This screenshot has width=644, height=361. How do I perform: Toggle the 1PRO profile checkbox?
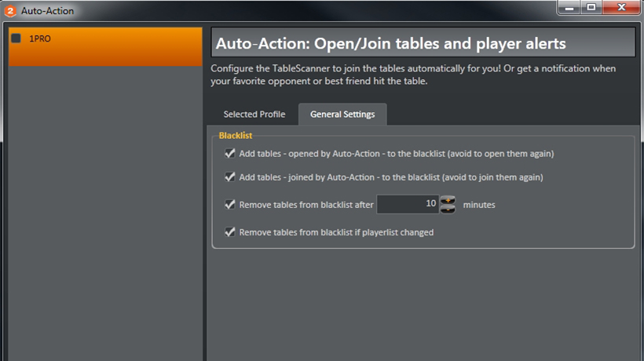[x=16, y=38]
